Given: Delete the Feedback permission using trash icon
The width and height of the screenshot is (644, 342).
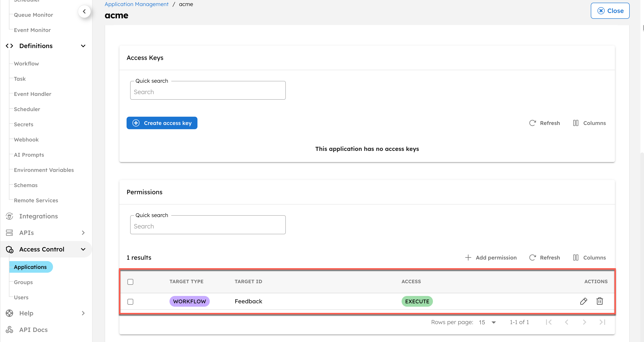Looking at the screenshot, I should click(600, 301).
